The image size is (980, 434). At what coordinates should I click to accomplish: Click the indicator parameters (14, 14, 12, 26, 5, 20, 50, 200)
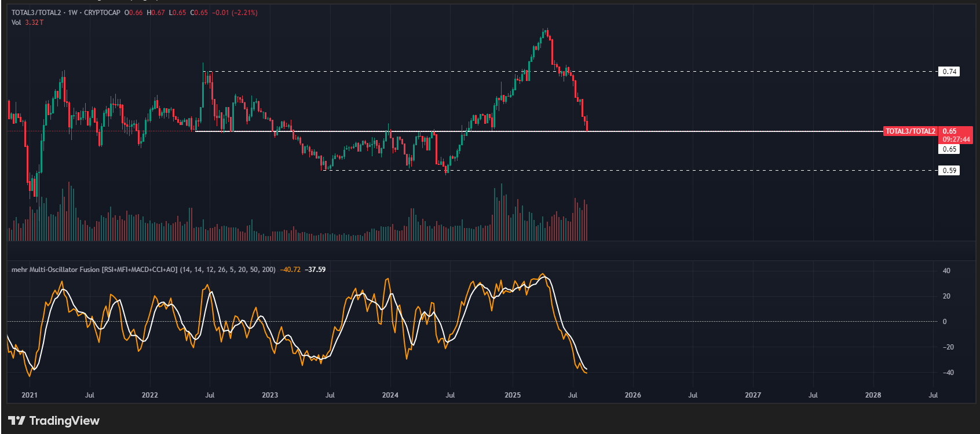click(x=228, y=270)
